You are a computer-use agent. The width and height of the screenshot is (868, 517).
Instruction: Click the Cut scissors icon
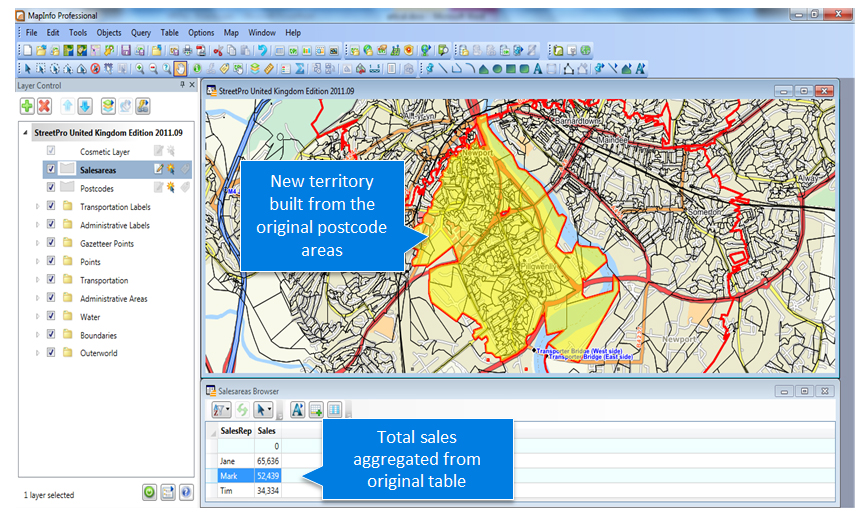tap(218, 50)
